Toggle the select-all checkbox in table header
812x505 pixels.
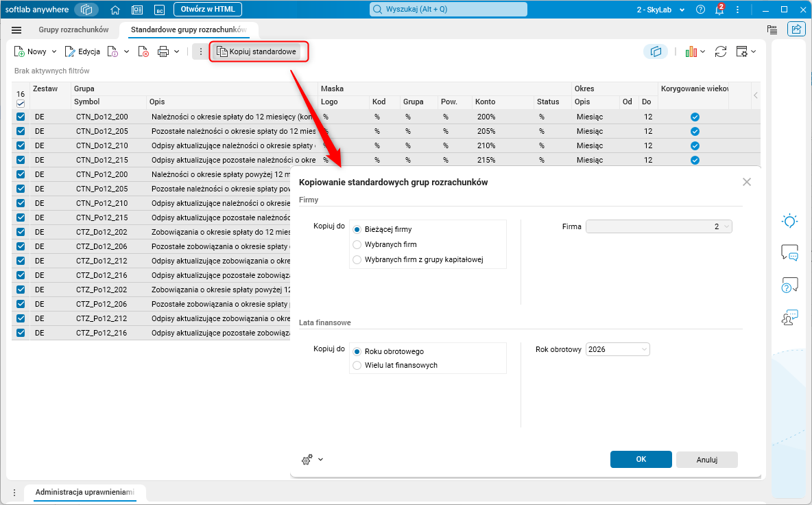point(21,104)
